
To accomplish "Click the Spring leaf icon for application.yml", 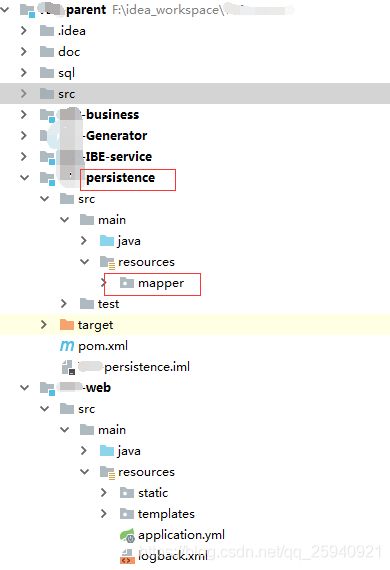I will pos(127,535).
